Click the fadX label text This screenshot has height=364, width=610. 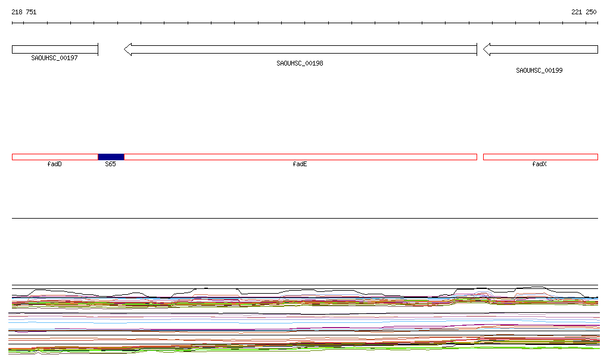click(539, 164)
